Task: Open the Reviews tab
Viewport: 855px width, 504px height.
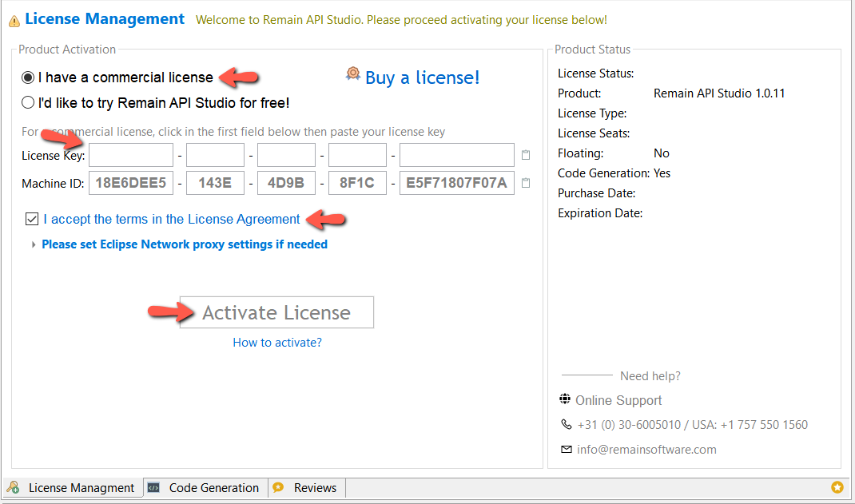Action: click(307, 488)
